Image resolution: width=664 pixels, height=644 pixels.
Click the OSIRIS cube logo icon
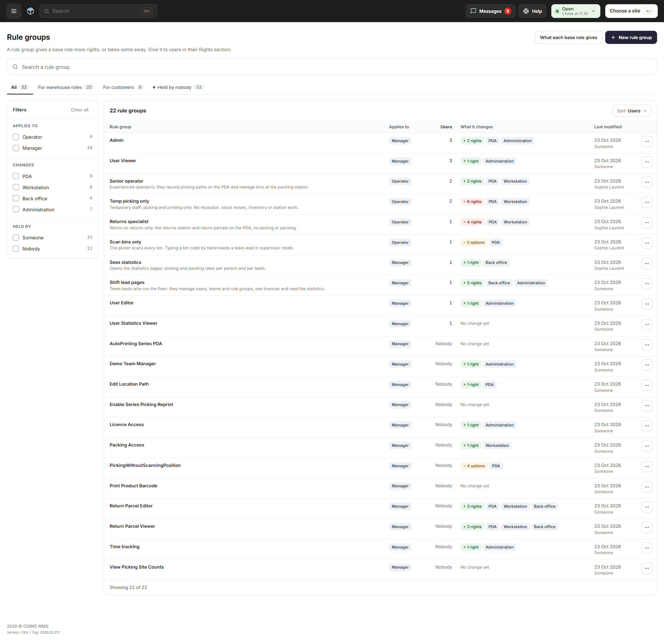pyautogui.click(x=30, y=11)
